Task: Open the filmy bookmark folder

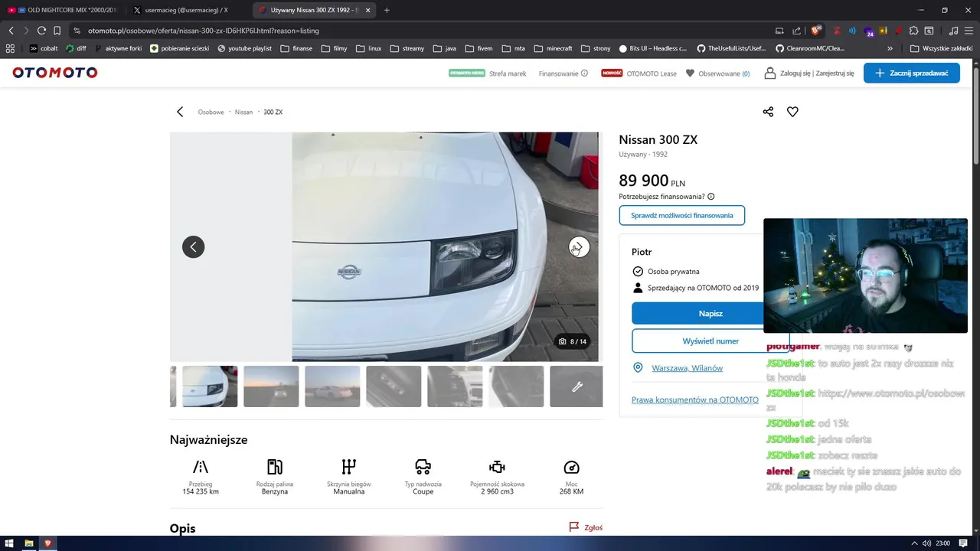Action: pyautogui.click(x=334, y=48)
